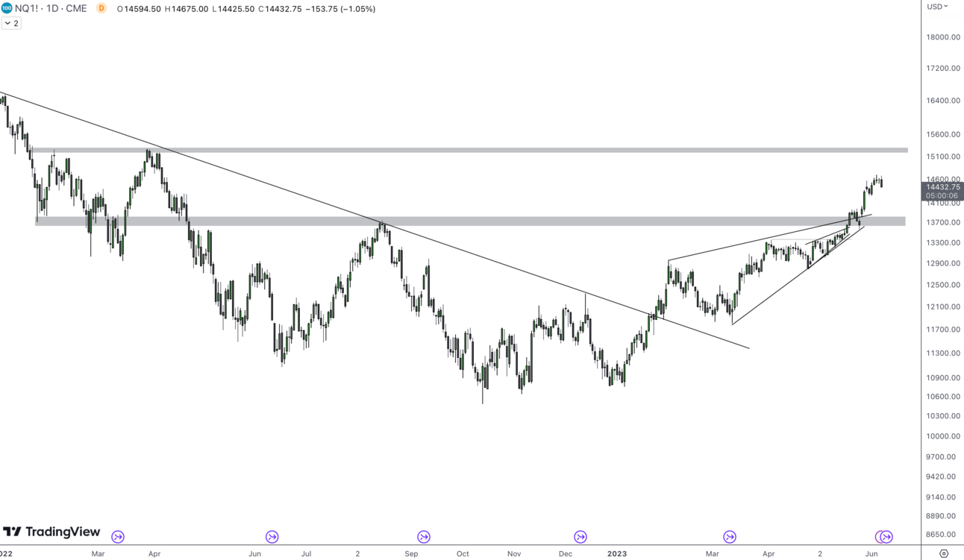Click the 11700.00 price axis label
The width and height of the screenshot is (964, 560).
tap(942, 330)
